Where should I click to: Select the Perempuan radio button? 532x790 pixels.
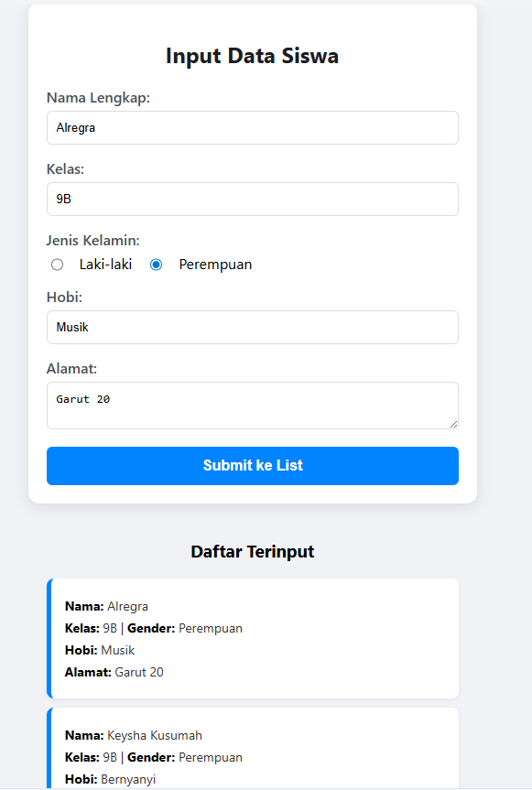pyautogui.click(x=157, y=265)
